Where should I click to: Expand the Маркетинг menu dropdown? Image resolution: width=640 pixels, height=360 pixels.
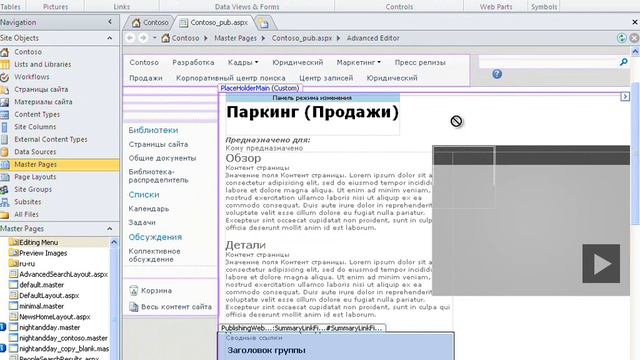coord(379,62)
